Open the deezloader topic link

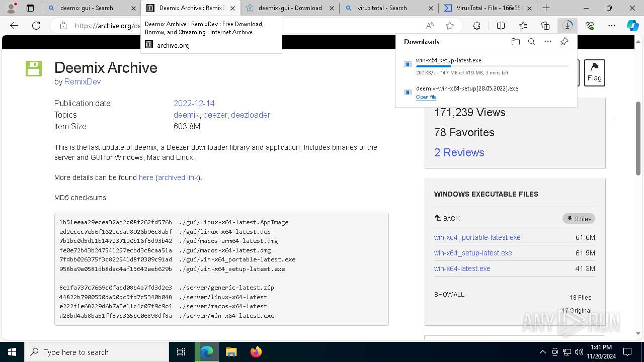pyautogui.click(x=251, y=115)
